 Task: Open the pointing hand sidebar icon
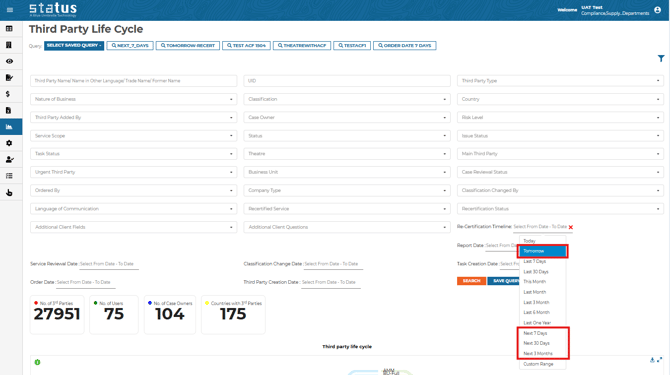point(9,193)
